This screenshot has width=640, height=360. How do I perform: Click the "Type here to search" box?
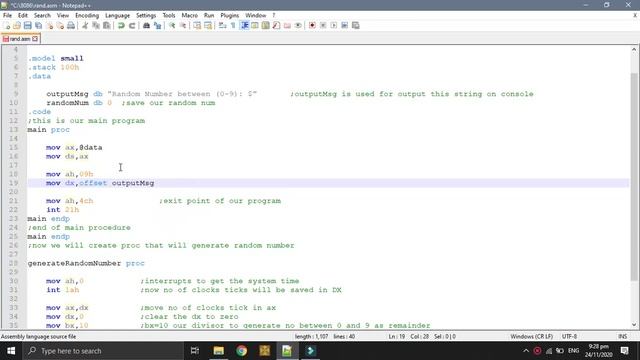pyautogui.click(x=103, y=351)
